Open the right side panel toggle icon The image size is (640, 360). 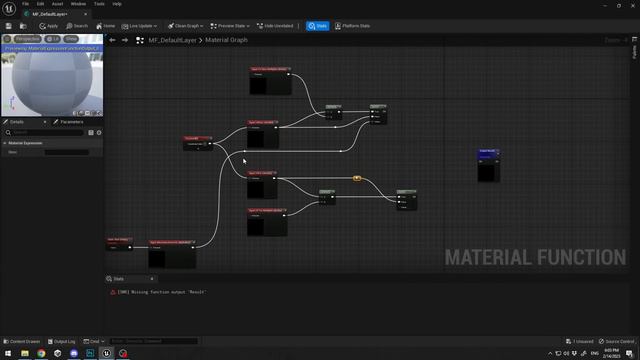pos(634,39)
